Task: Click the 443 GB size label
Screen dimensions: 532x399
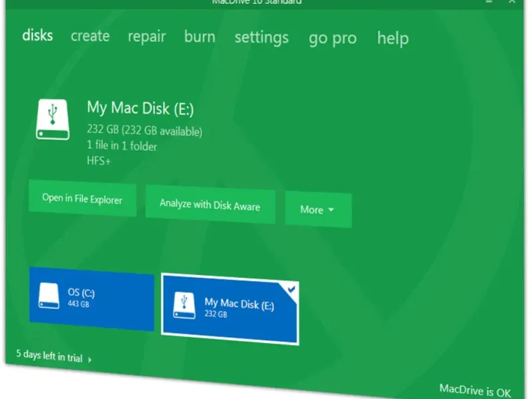Action: click(78, 304)
